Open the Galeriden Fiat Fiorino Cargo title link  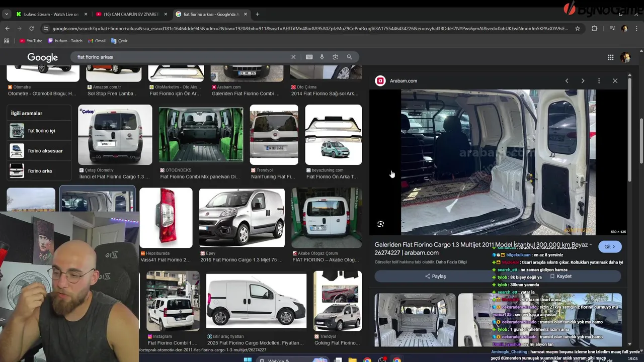pyautogui.click(x=483, y=249)
